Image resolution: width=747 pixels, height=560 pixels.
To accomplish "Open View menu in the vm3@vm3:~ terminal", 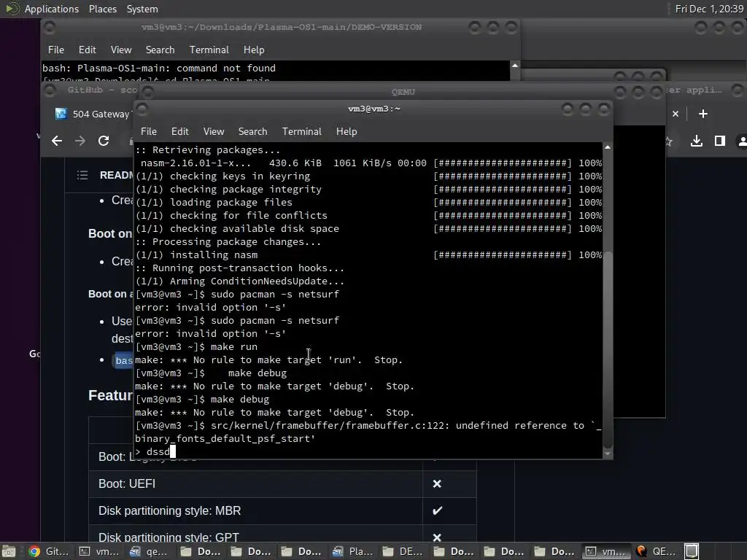I will 214,131.
